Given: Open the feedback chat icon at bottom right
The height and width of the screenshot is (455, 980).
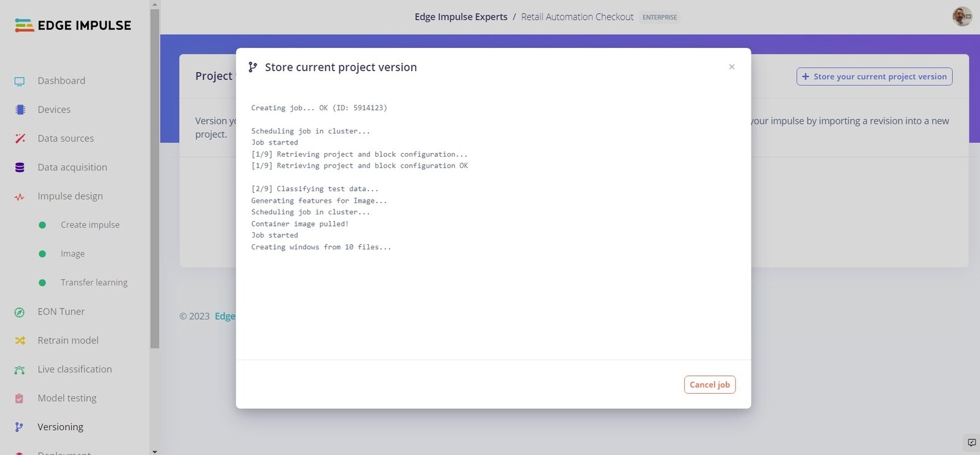Looking at the screenshot, I should pyautogui.click(x=971, y=442).
